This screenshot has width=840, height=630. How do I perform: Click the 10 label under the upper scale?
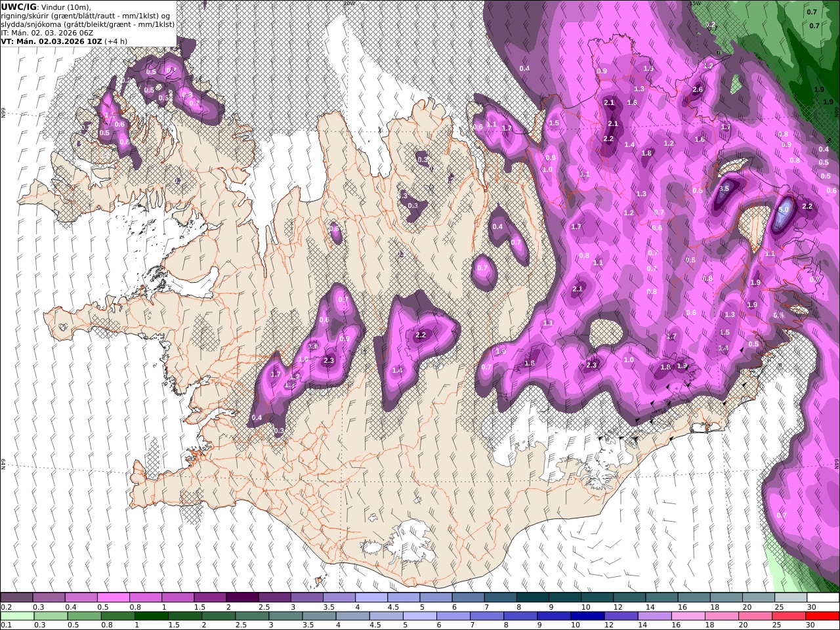click(586, 607)
